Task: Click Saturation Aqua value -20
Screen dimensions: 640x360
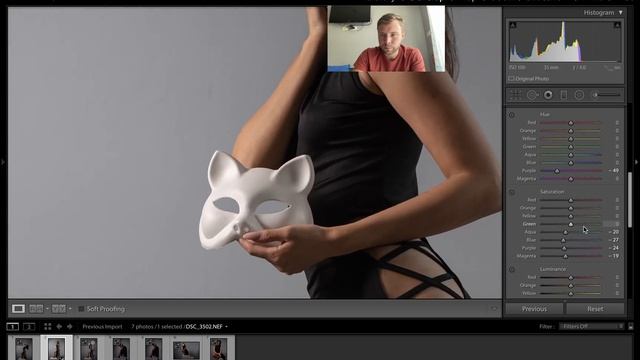Action: 613,232
